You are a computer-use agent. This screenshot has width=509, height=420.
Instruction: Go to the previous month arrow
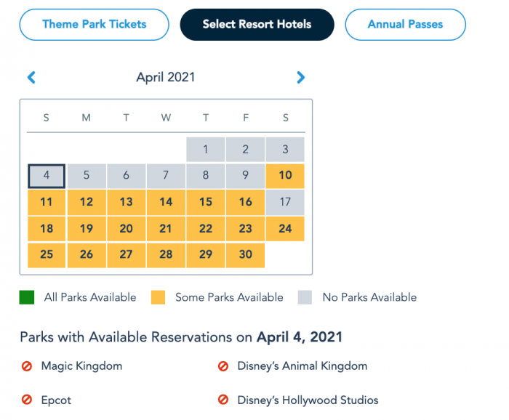pos(31,78)
